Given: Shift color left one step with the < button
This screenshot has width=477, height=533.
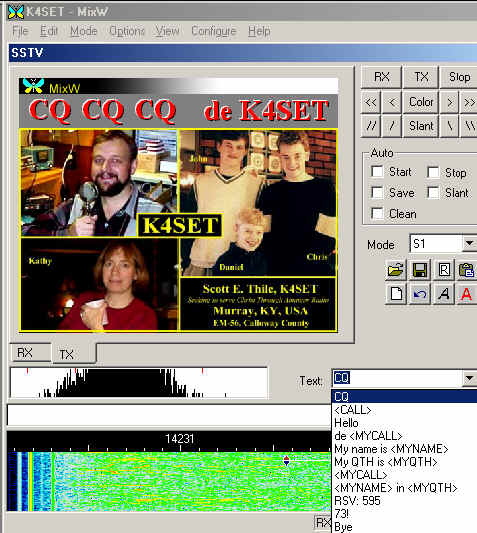Looking at the screenshot, I should pyautogui.click(x=392, y=102).
